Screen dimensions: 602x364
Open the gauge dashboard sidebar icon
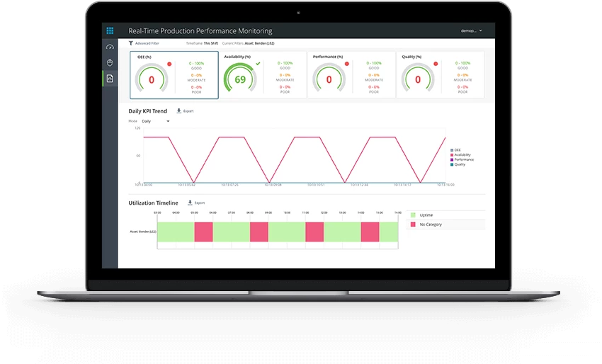(110, 47)
